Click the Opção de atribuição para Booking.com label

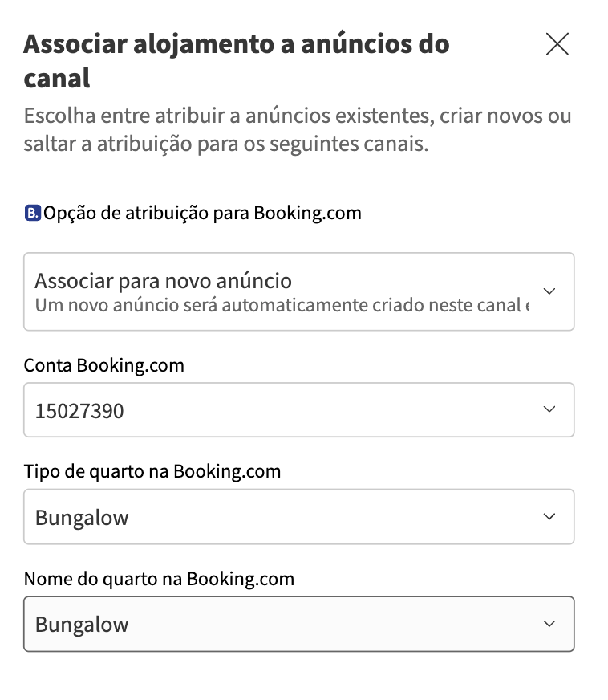pos(202,214)
